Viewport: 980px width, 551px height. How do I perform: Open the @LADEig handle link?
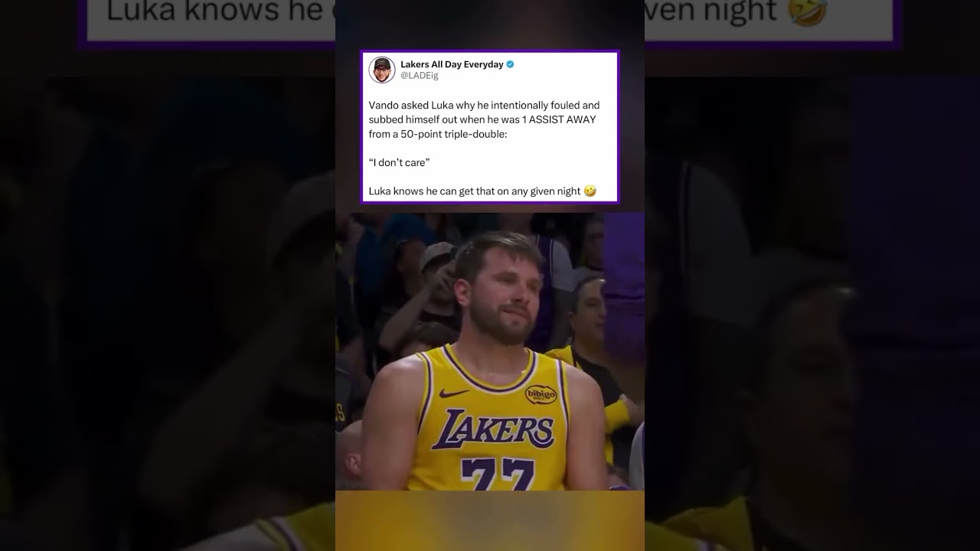click(x=420, y=76)
